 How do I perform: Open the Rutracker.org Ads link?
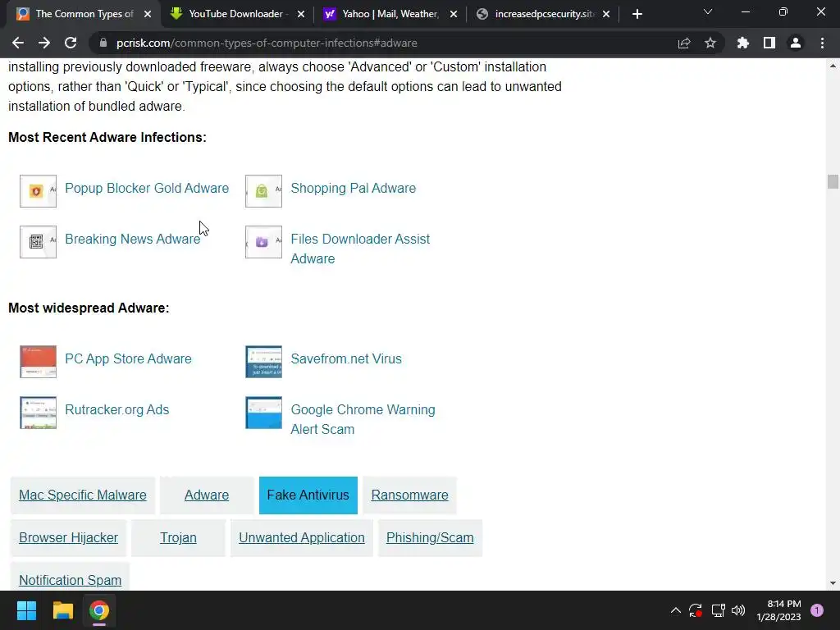point(116,410)
